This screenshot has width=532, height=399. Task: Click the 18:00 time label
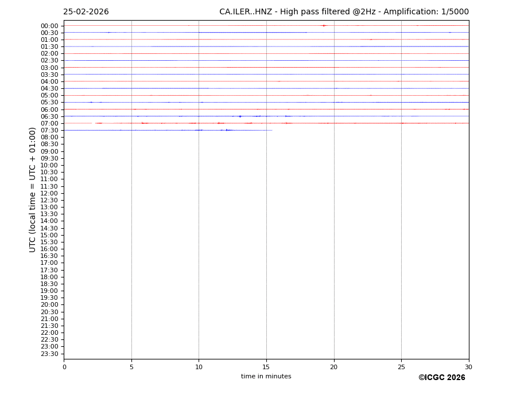pyautogui.click(x=49, y=277)
